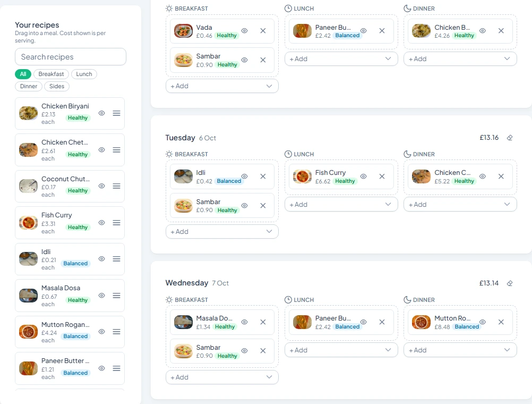Image resolution: width=532 pixels, height=404 pixels.
Task: Click the drag handle on the Idli recipe
Action: (116, 259)
